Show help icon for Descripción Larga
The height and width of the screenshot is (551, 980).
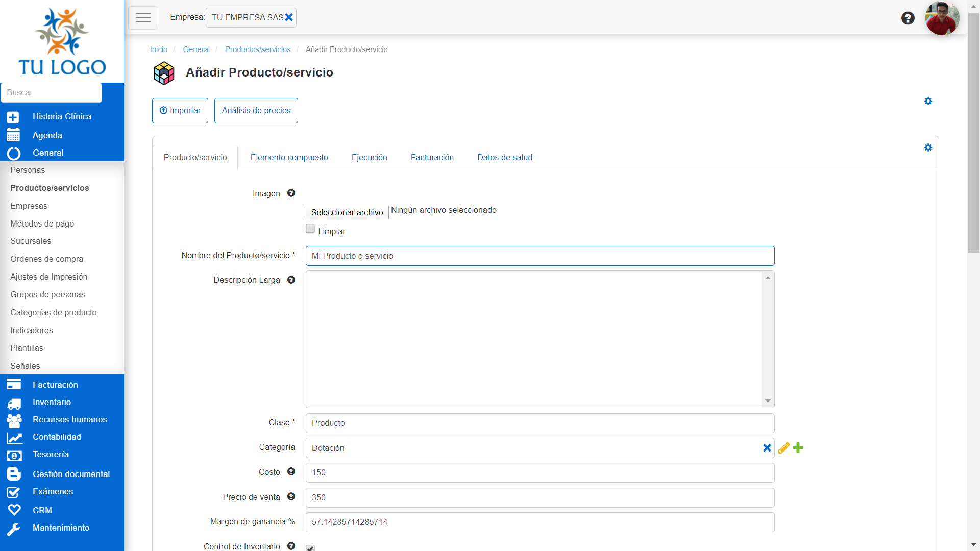291,280
